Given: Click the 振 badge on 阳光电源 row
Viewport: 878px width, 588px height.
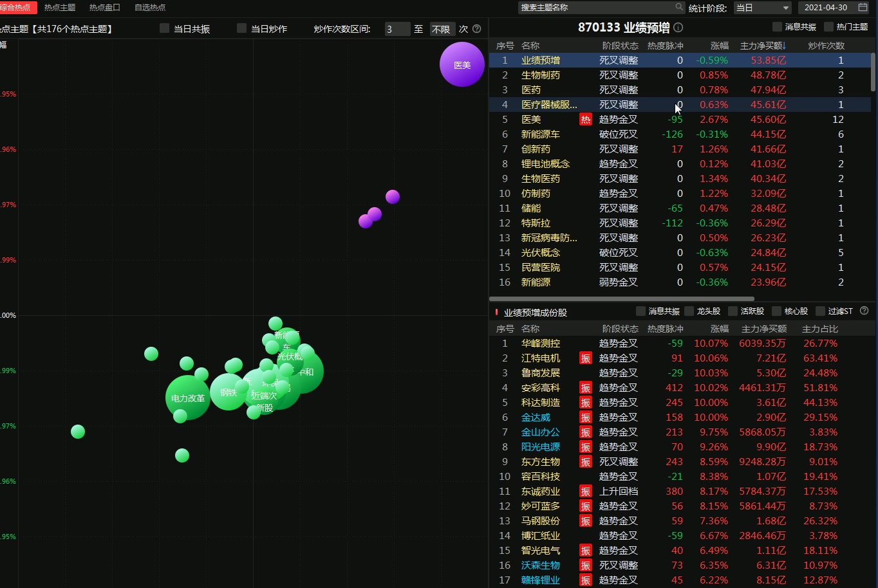Looking at the screenshot, I should (586, 447).
